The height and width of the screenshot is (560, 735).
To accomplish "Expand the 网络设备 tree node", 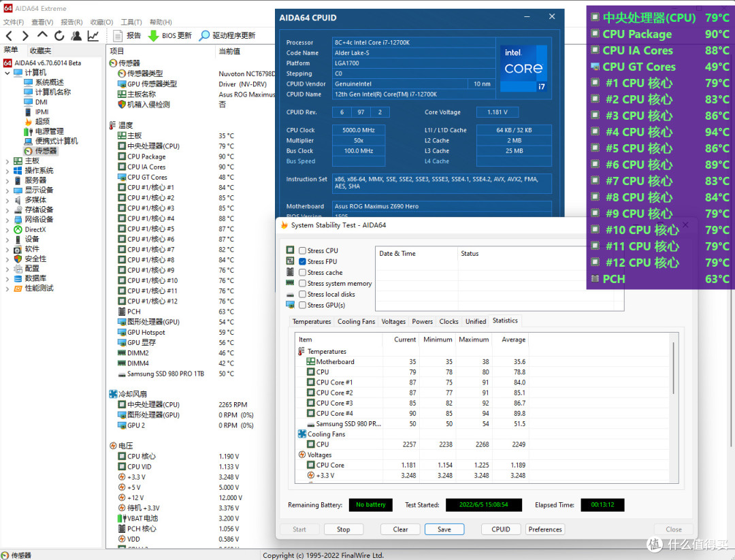I will point(7,220).
